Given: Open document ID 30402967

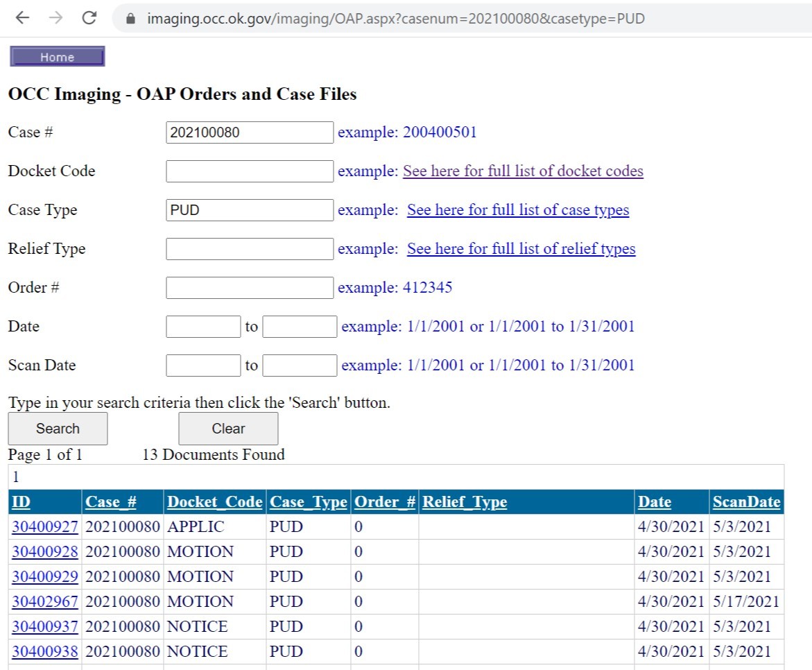Looking at the screenshot, I should pyautogui.click(x=45, y=602).
